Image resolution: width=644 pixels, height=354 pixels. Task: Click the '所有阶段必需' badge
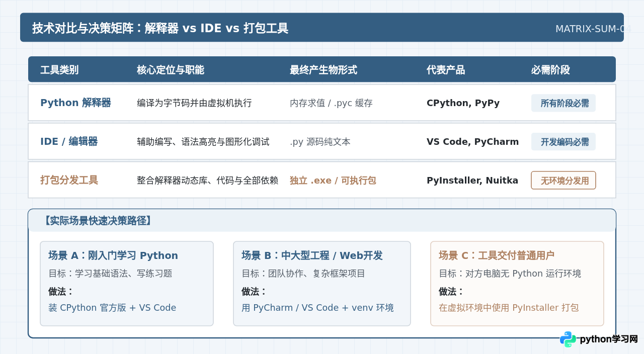563,103
